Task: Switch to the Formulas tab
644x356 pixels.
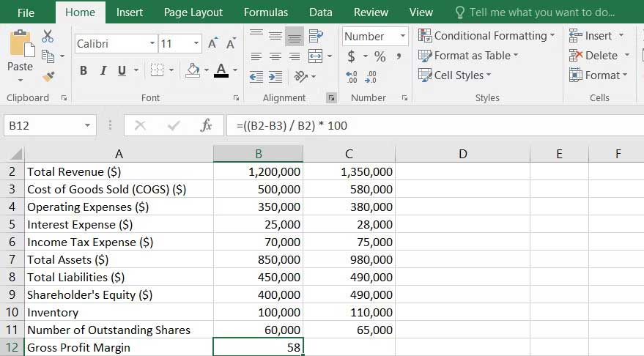Action: click(x=266, y=12)
